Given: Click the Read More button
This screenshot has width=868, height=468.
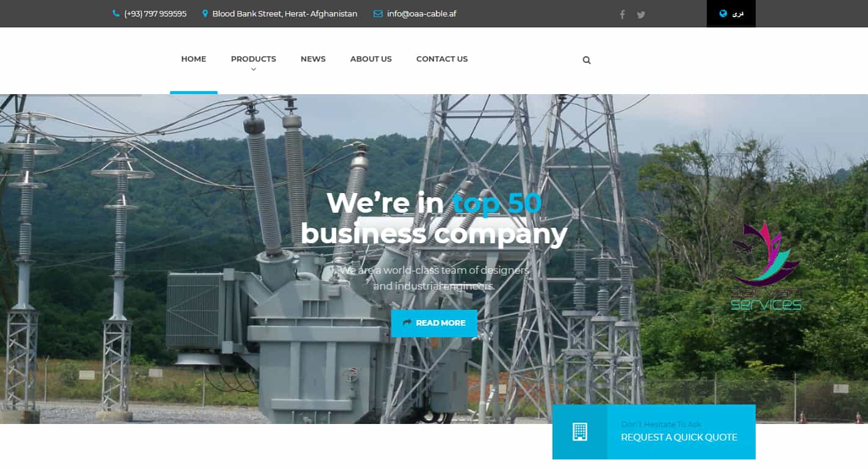Looking at the screenshot, I should click(434, 323).
